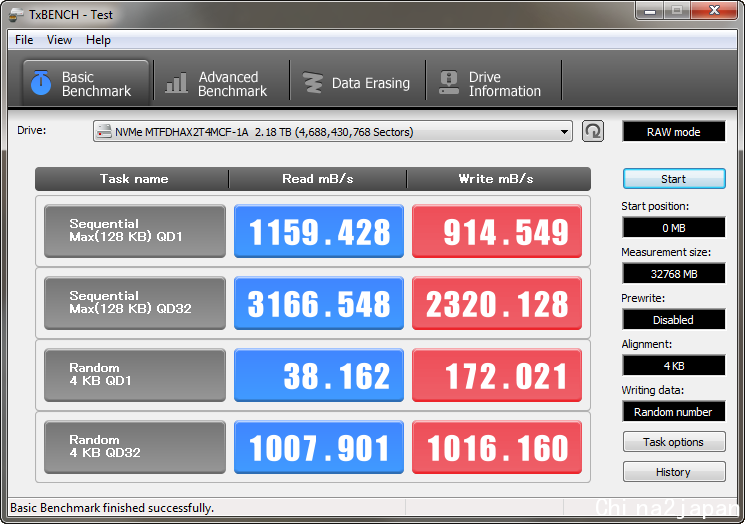Click the Prewrite Disabled field
This screenshot has width=745, height=524.
674,320
